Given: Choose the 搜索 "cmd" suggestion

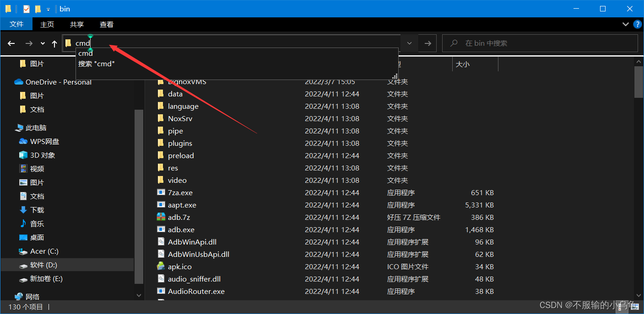Looking at the screenshot, I should (x=96, y=64).
